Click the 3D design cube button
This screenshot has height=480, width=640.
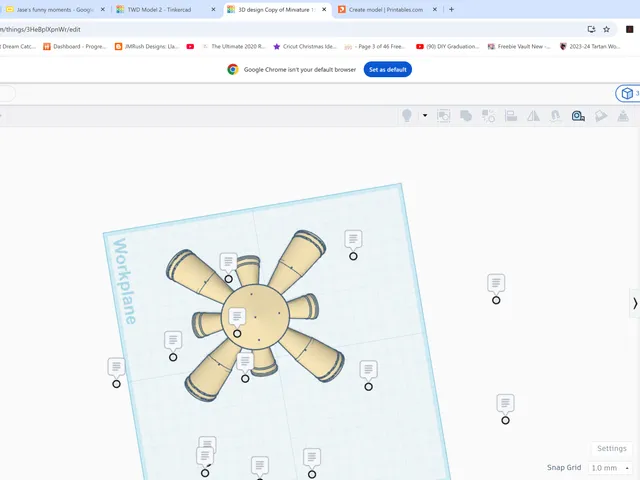(627, 93)
